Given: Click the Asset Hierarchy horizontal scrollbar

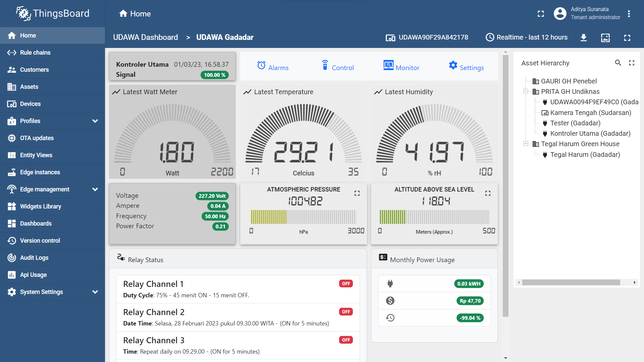Looking at the screenshot, I should point(571,283).
